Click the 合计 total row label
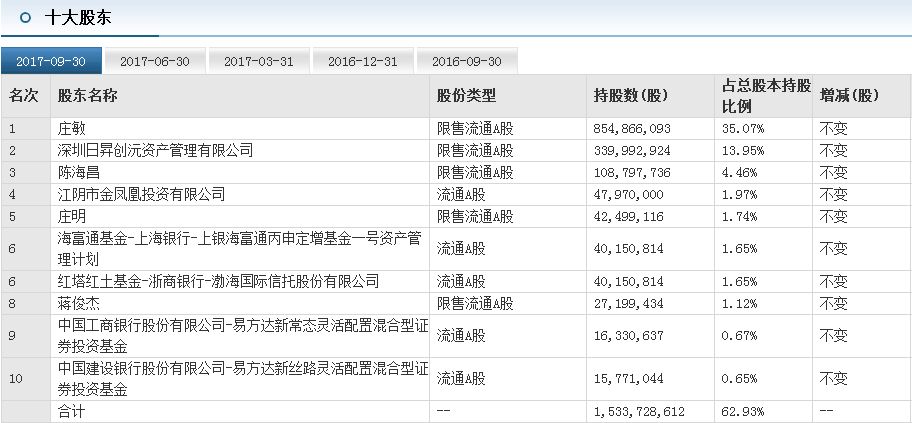This screenshot has width=912, height=423. coord(72,412)
